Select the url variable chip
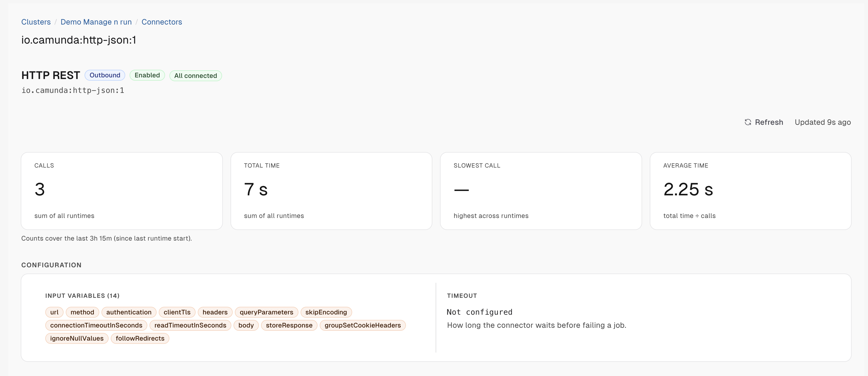Screen dimensions: 868x376 (x=54, y=312)
